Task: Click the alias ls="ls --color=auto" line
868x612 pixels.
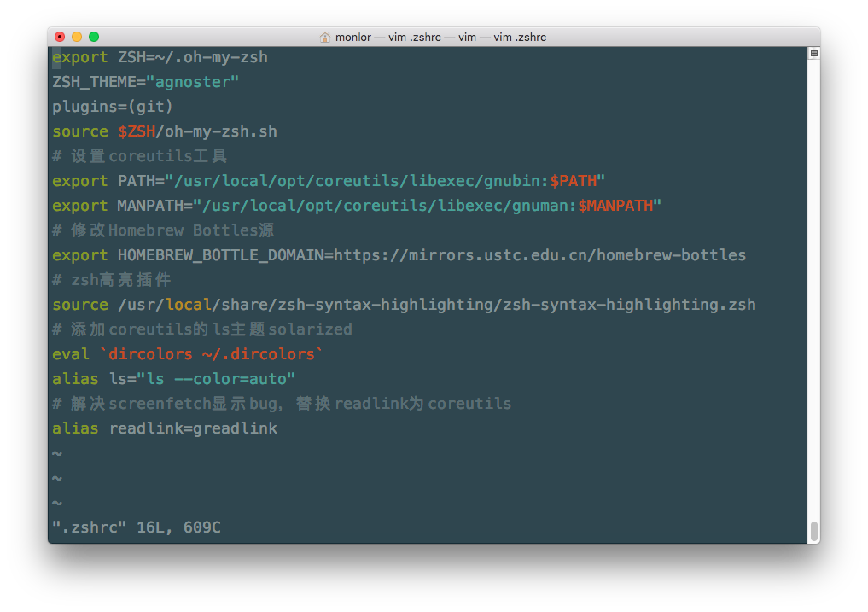Action: (x=174, y=379)
